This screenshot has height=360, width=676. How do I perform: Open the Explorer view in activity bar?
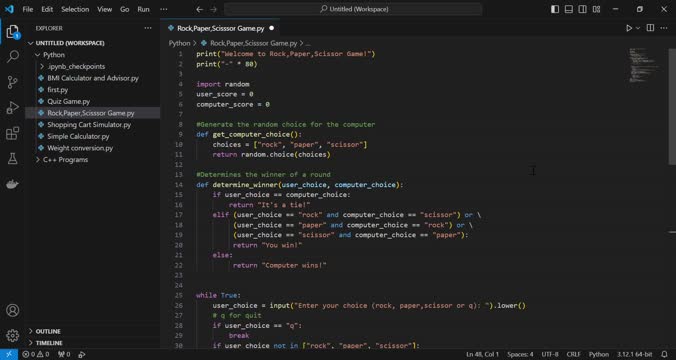click(13, 32)
